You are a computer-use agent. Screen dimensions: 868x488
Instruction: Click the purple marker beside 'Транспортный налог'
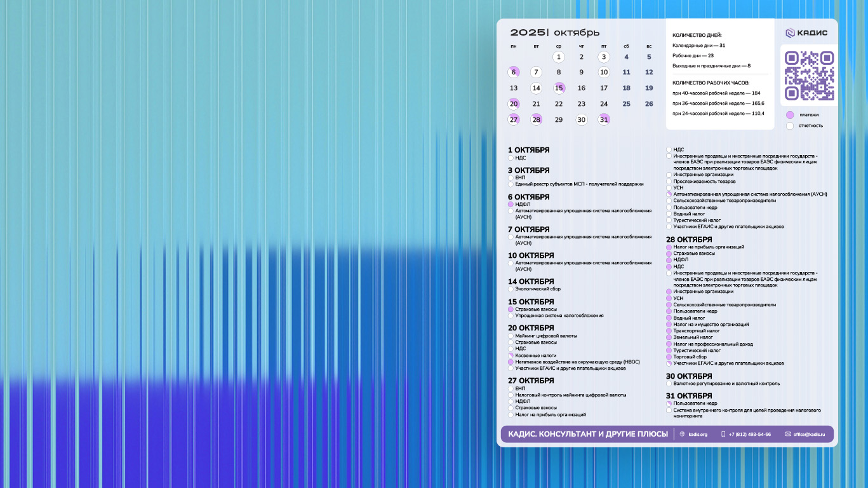coord(669,331)
